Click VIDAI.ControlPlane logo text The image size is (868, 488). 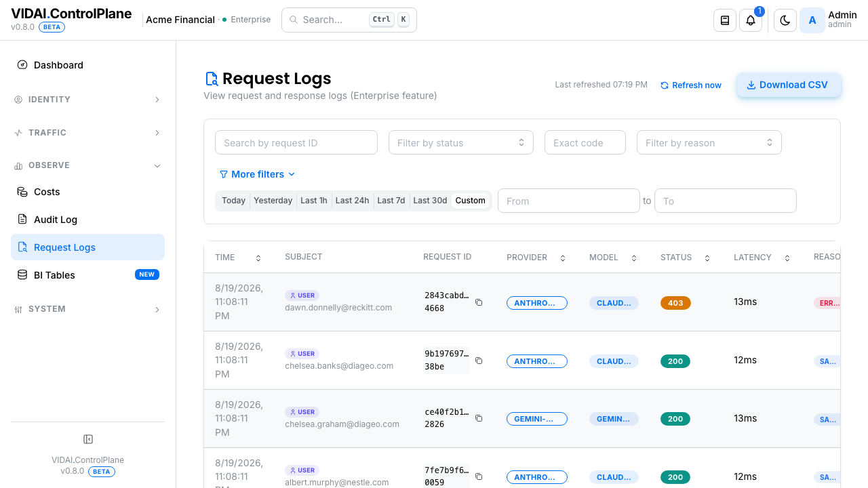tap(71, 14)
